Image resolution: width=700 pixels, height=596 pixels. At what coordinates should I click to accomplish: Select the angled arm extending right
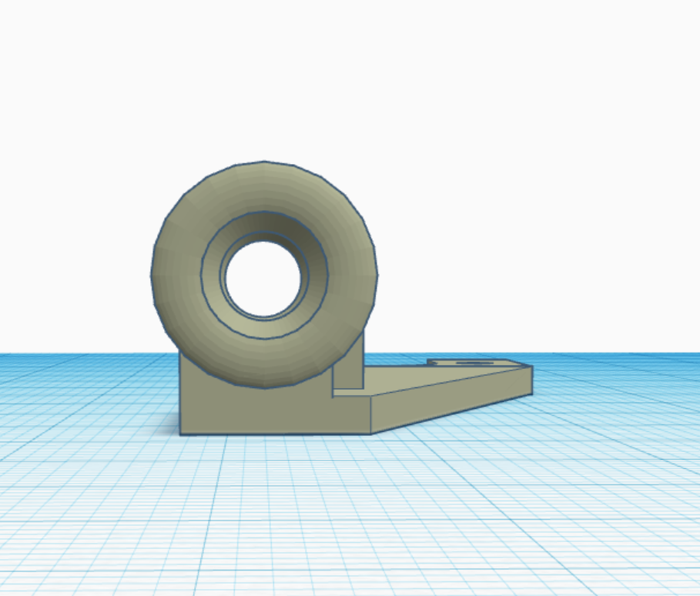pyautogui.click(x=451, y=400)
